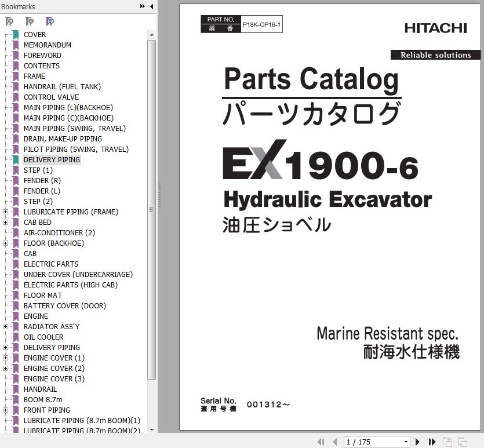The height and width of the screenshot is (448, 484).
Task: Click the bookmark icon beside BOOM 8.7m
Action: [16, 400]
